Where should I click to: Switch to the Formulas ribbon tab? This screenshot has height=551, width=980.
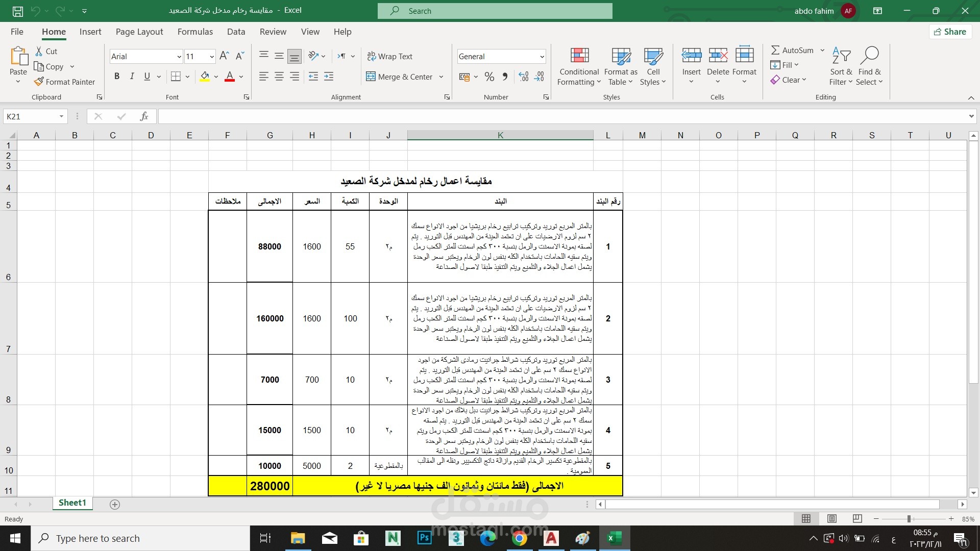click(x=195, y=32)
